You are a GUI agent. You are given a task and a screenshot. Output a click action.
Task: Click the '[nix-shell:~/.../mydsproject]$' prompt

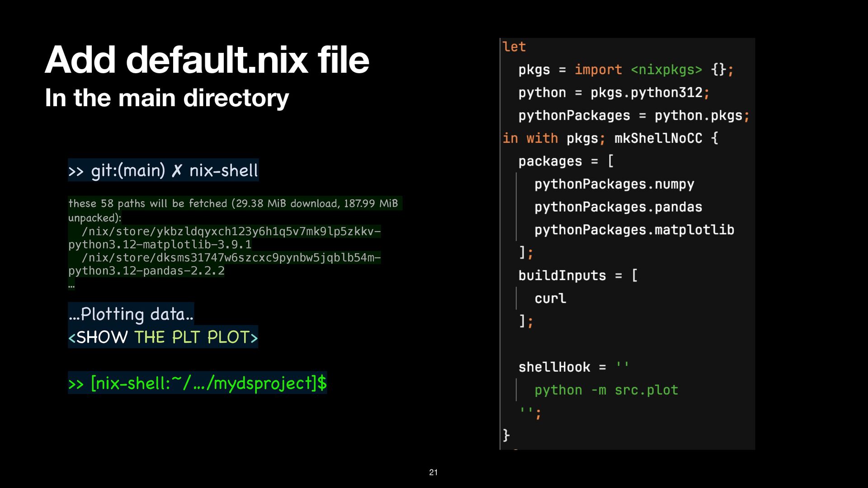(198, 383)
